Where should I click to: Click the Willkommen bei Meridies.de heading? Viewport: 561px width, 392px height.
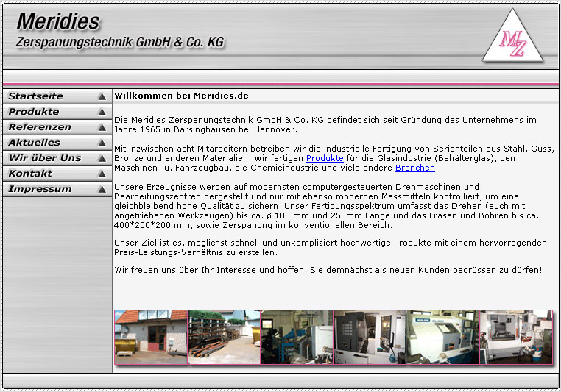click(181, 96)
